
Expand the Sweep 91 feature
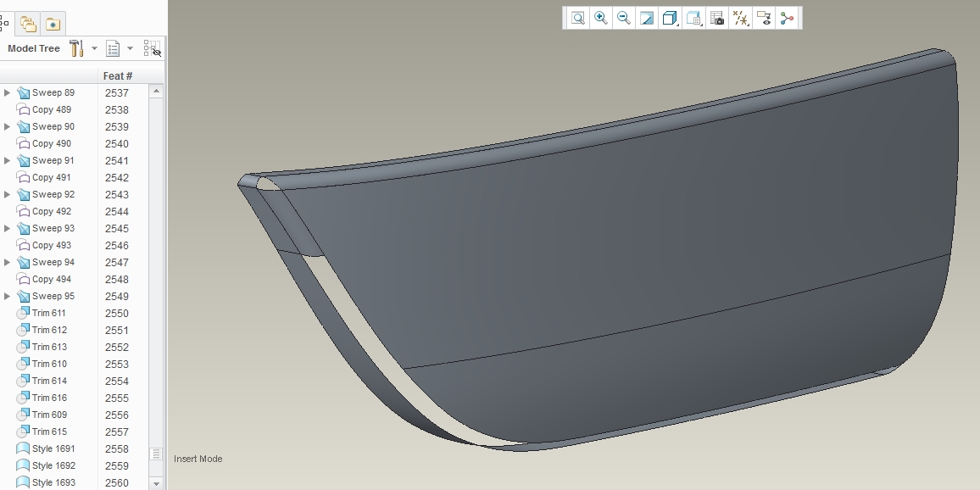pos(7,160)
